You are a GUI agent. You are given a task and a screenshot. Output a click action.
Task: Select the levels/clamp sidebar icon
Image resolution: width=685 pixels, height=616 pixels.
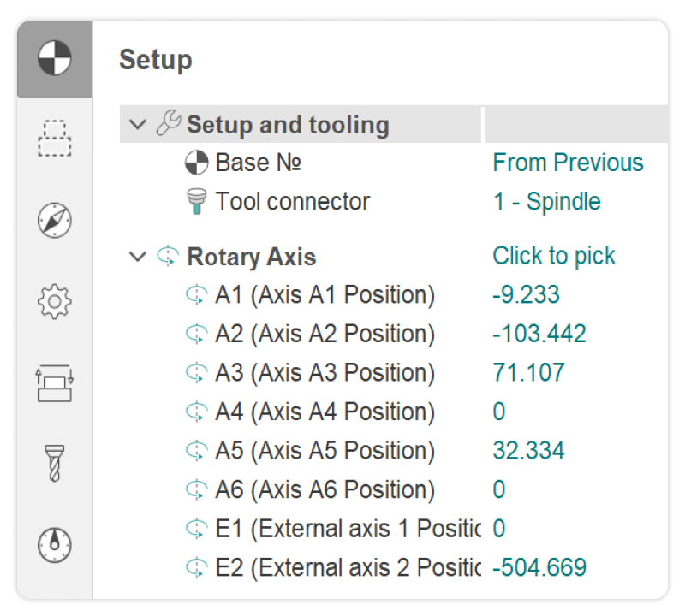pyautogui.click(x=55, y=382)
